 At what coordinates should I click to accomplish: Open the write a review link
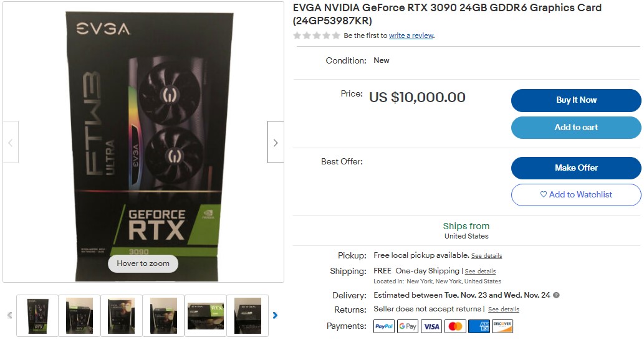click(411, 35)
